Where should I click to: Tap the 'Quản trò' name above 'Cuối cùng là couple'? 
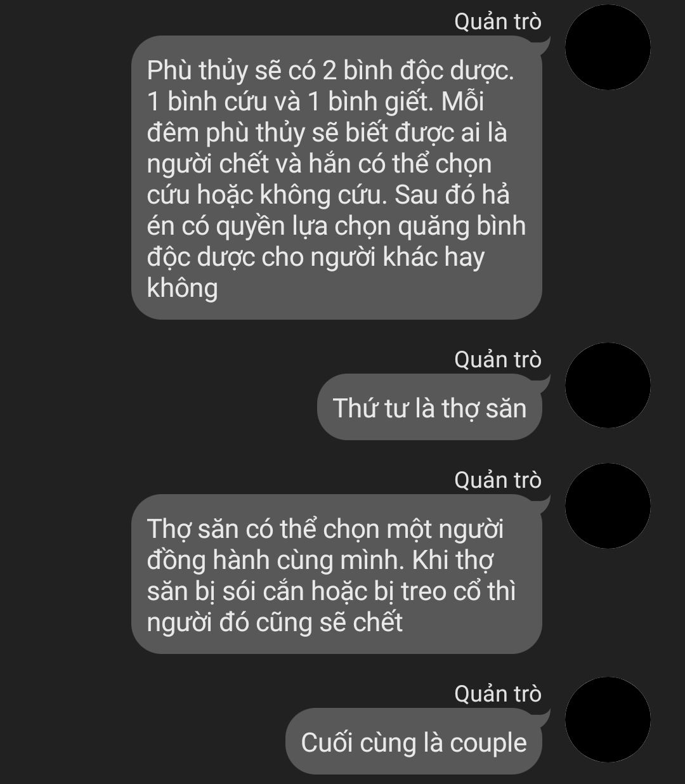coord(498,694)
